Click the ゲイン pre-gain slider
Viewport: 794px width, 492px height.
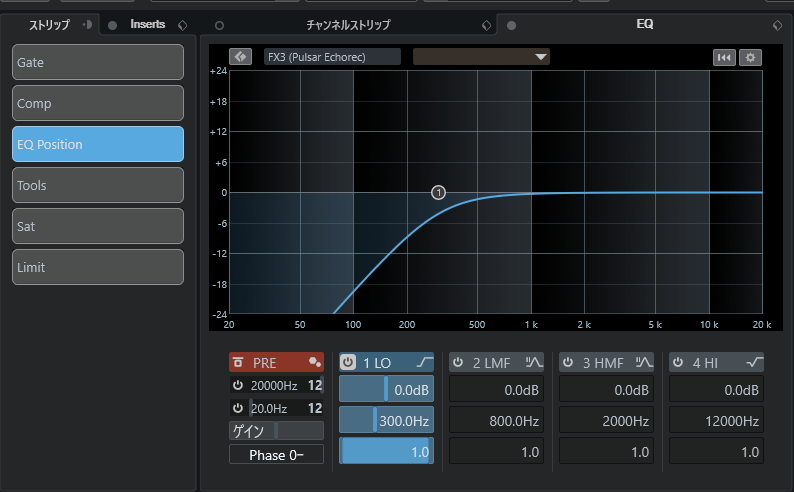(x=276, y=430)
